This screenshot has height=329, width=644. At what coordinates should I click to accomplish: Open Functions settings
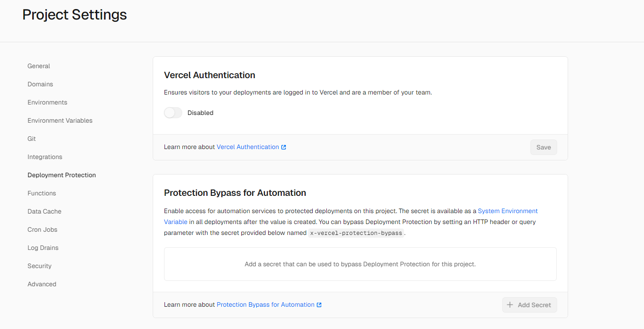coord(42,193)
